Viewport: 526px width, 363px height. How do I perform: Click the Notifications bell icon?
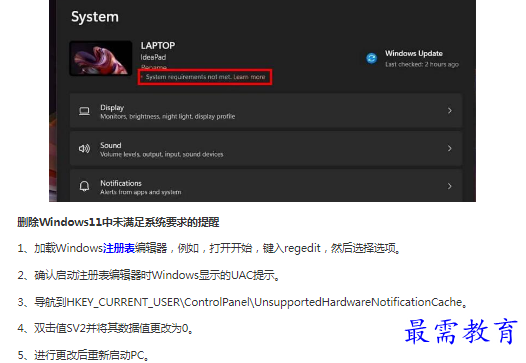coord(84,186)
